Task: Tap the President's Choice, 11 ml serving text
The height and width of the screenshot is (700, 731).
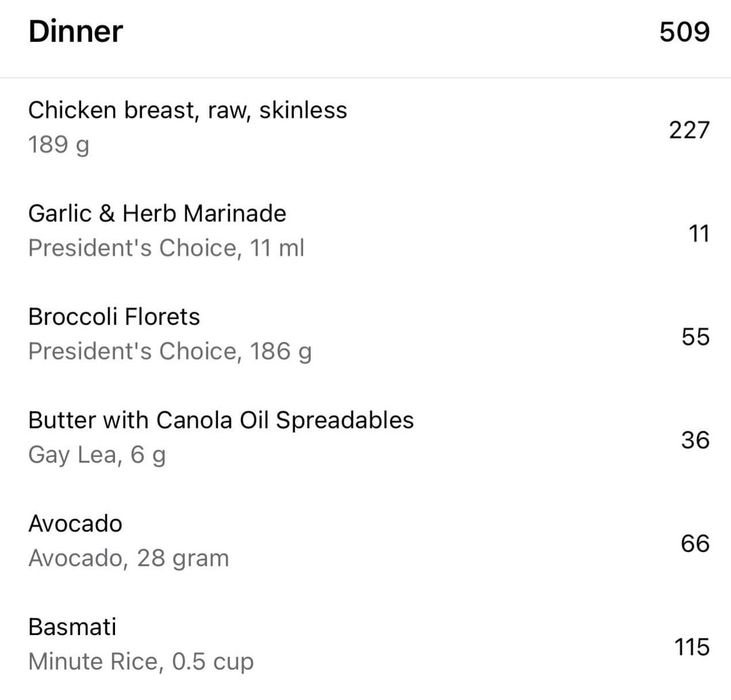Action: [x=166, y=248]
